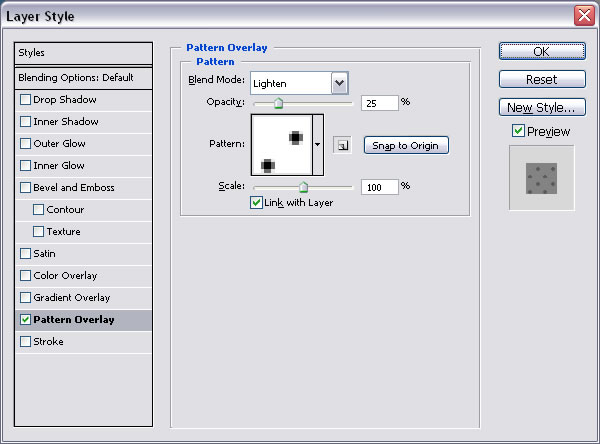This screenshot has width=600, height=444.
Task: Select the Drop Shadow label
Action: (65, 100)
